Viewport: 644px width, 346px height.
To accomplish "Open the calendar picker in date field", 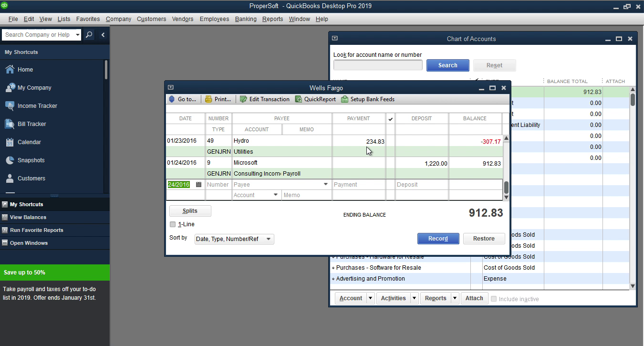I will [x=199, y=185].
